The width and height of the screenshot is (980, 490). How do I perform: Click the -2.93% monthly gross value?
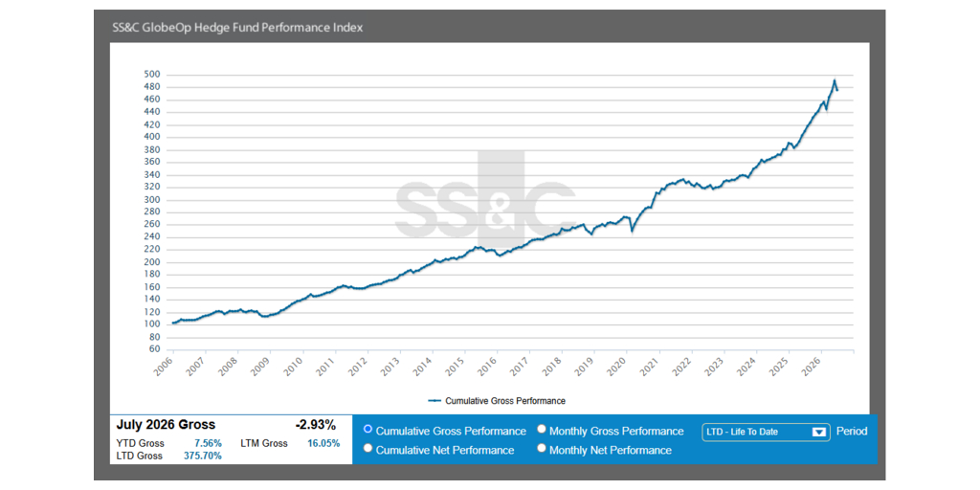(315, 425)
